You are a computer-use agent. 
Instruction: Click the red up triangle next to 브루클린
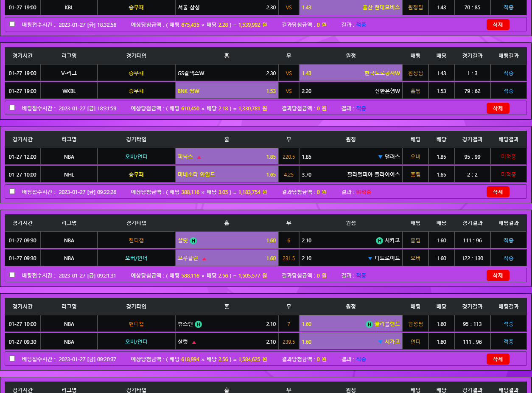(x=204, y=258)
